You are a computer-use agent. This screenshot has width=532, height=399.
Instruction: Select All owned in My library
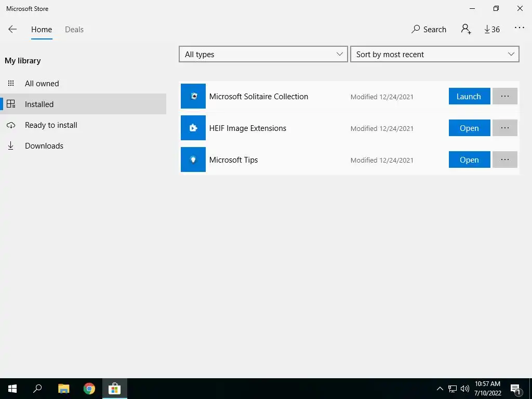[83, 84]
